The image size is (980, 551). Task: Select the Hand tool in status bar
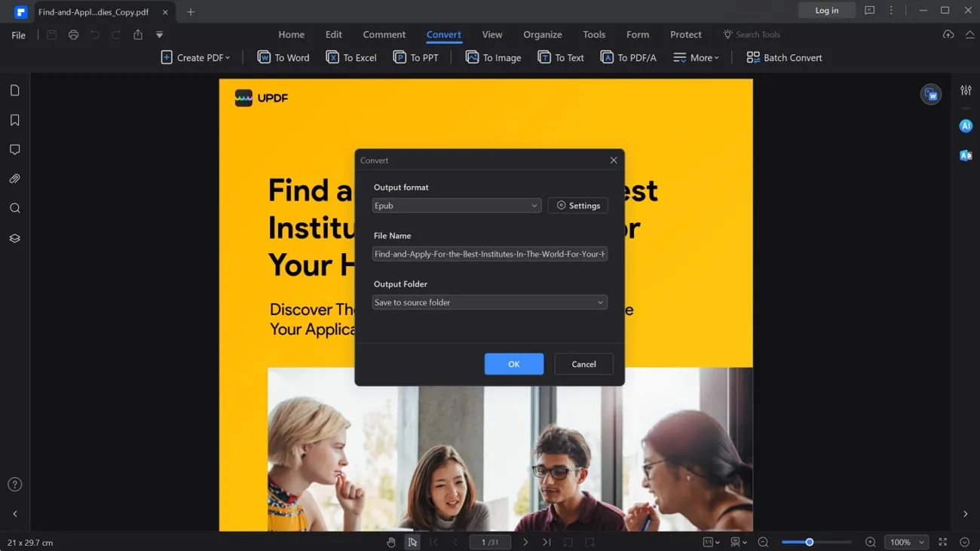click(390, 542)
